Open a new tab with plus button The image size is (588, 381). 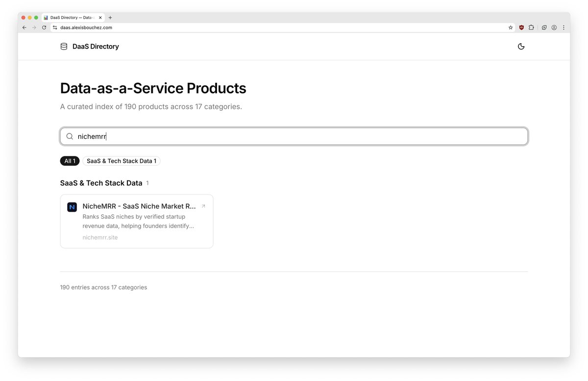110,17
